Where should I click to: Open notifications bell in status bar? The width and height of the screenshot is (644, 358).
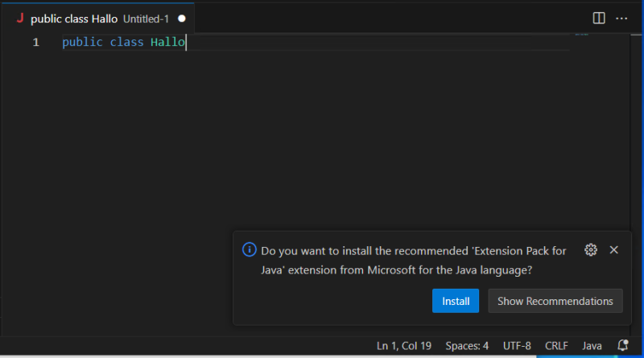622,346
